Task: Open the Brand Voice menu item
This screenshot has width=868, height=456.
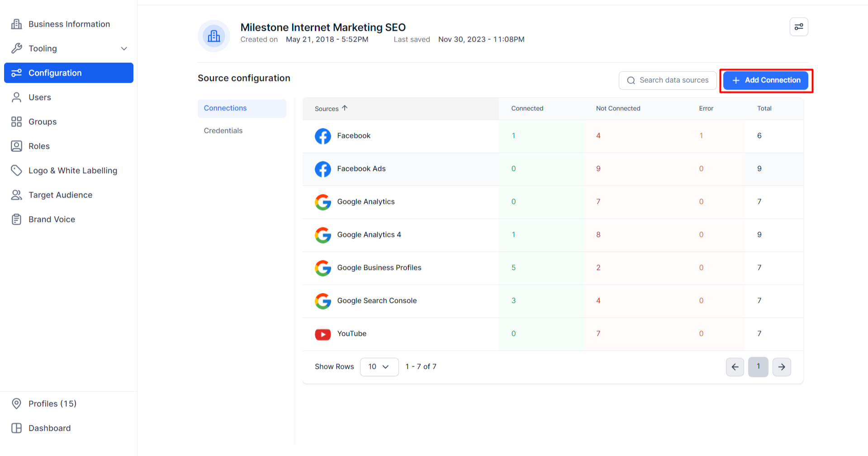Action: coord(69,219)
